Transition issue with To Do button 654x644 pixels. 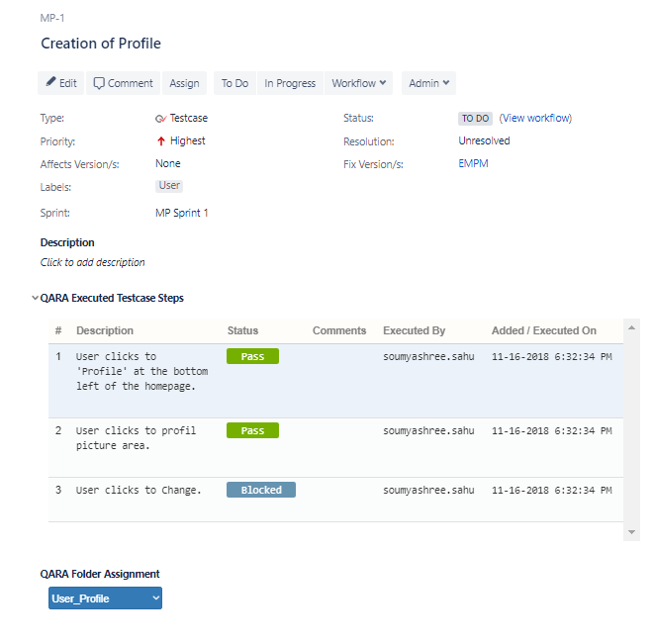234,83
